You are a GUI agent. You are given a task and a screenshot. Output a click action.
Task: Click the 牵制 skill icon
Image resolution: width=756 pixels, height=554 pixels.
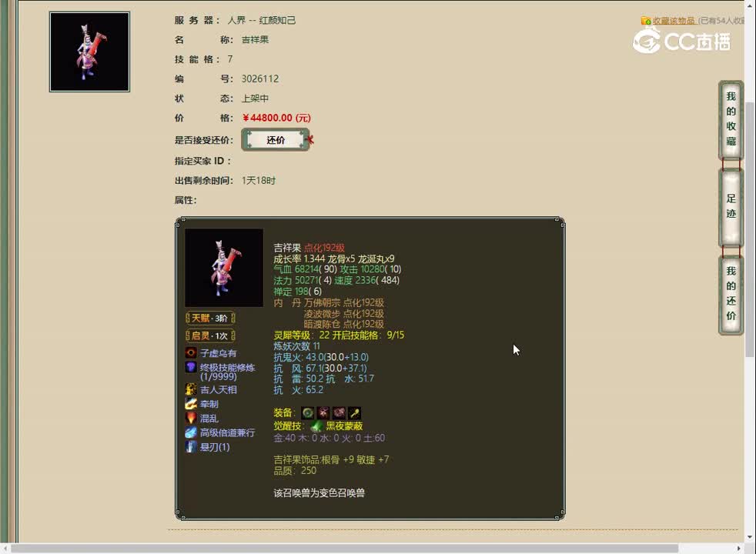(191, 404)
